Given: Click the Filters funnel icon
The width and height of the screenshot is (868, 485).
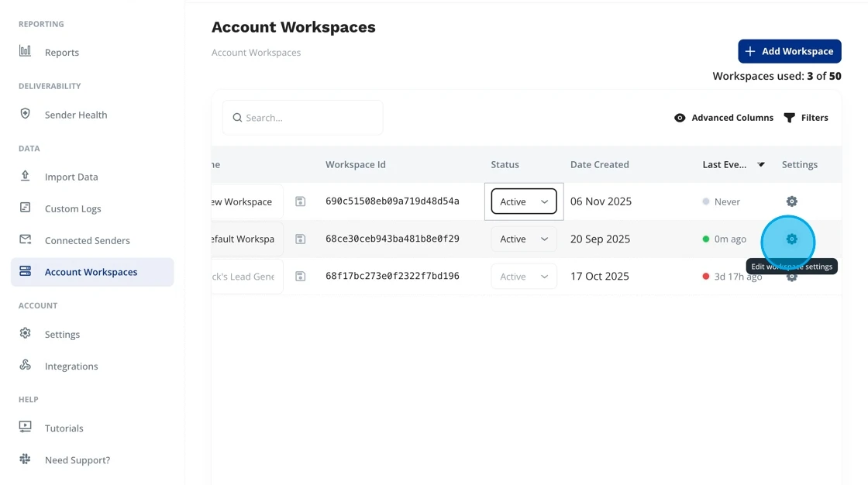Looking at the screenshot, I should pyautogui.click(x=790, y=118).
